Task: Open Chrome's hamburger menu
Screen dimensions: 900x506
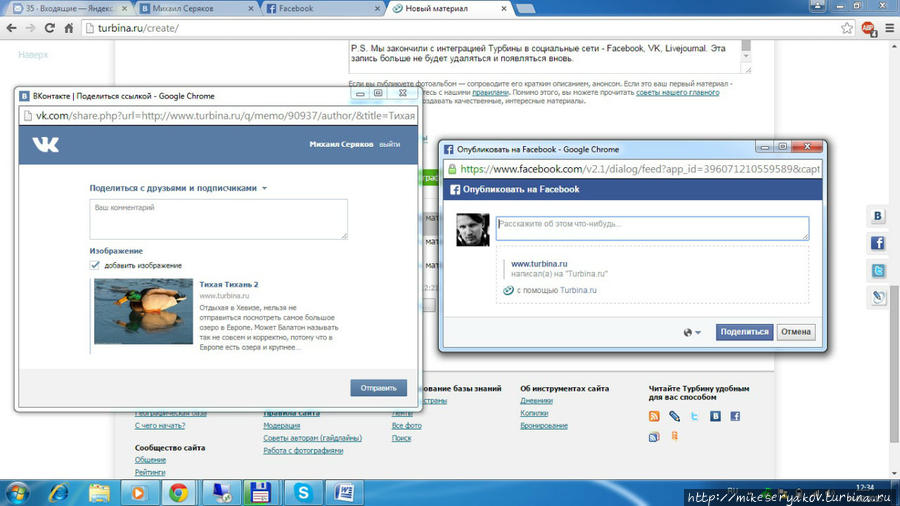Action: point(889,28)
